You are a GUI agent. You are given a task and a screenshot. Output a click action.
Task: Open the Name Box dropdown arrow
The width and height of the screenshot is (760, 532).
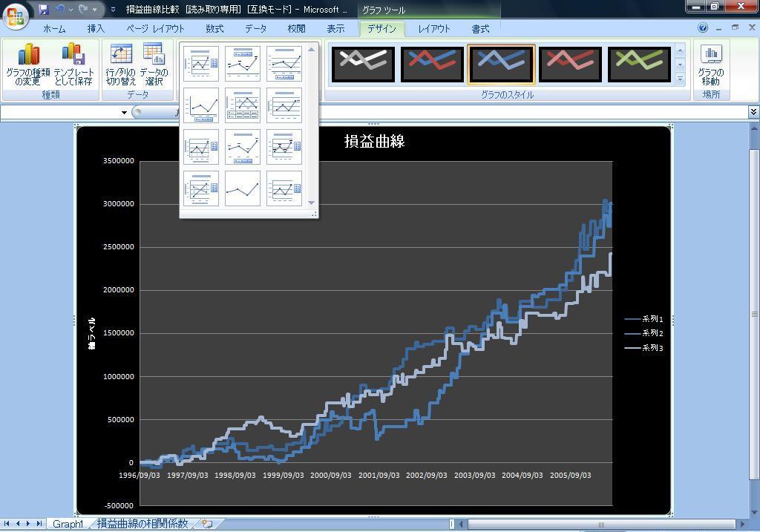click(124, 113)
